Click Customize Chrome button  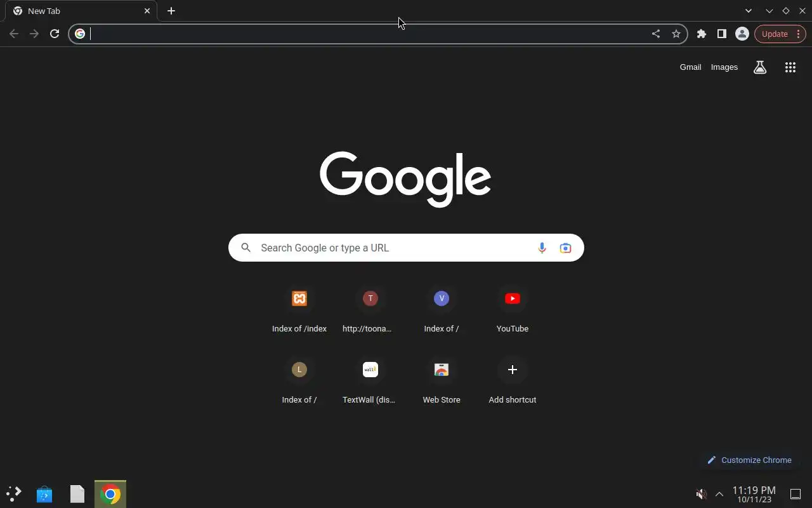click(749, 460)
